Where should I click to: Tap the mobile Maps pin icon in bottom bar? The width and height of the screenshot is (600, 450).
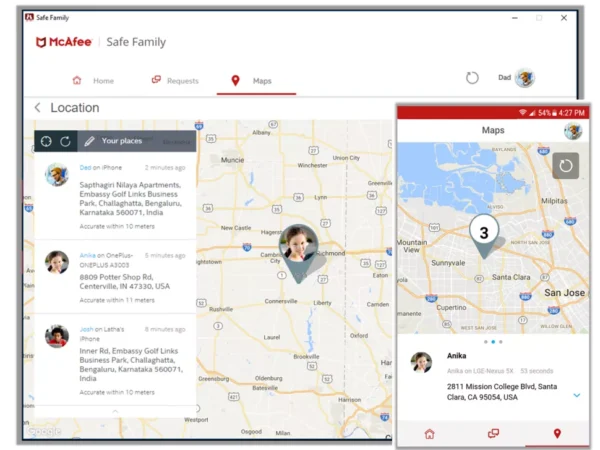557,433
